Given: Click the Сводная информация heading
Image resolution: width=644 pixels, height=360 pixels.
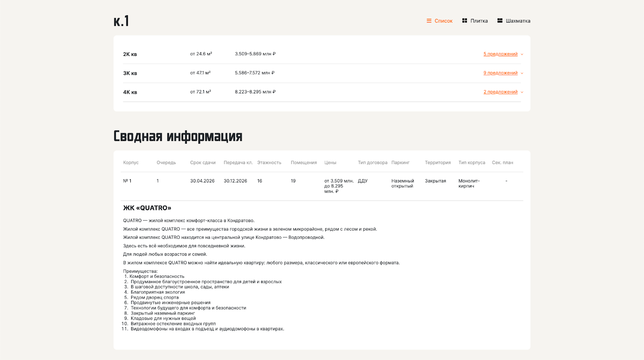Looking at the screenshot, I should tap(178, 136).
